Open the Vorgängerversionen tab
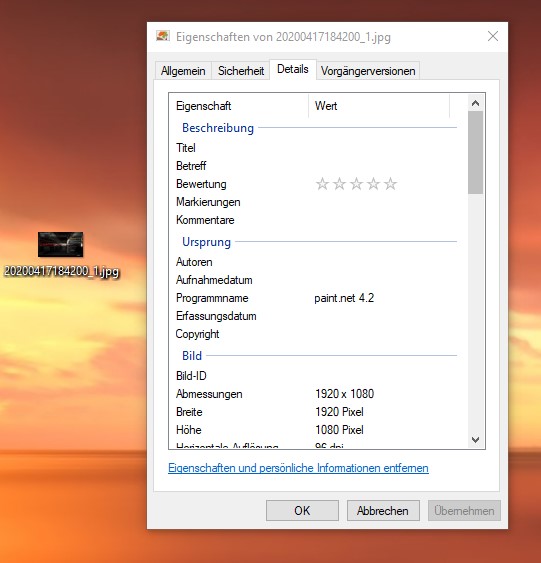Screen dimensions: 541x563 coord(368,71)
